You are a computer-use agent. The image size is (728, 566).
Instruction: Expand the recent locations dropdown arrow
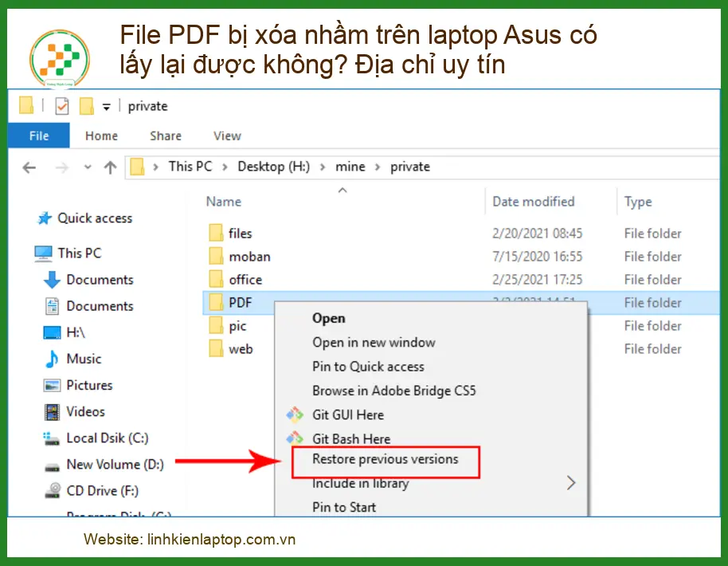[x=88, y=167]
